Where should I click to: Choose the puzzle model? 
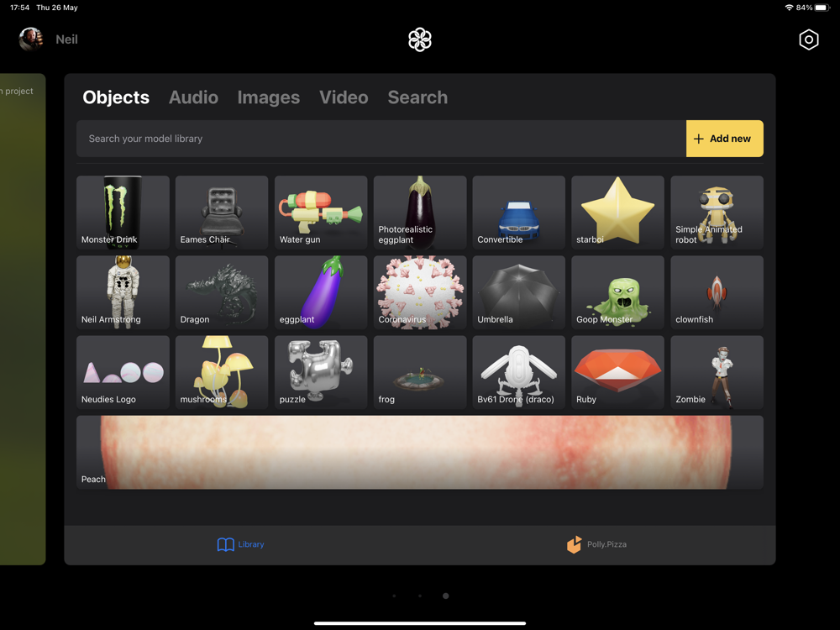point(321,372)
